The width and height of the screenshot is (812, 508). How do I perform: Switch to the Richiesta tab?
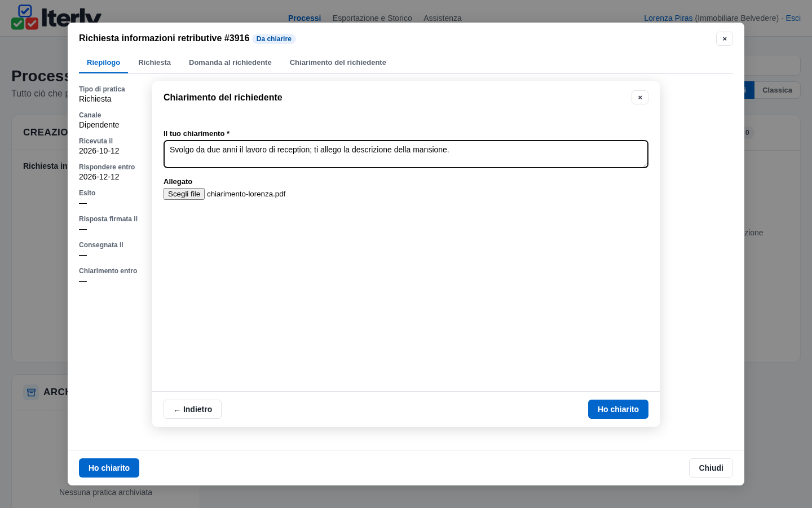coord(155,63)
